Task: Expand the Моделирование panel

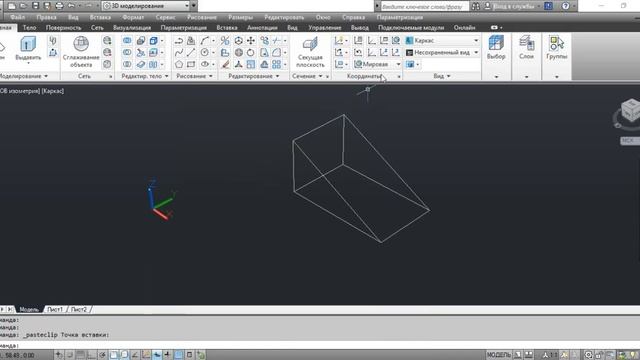Action: click(x=24, y=76)
